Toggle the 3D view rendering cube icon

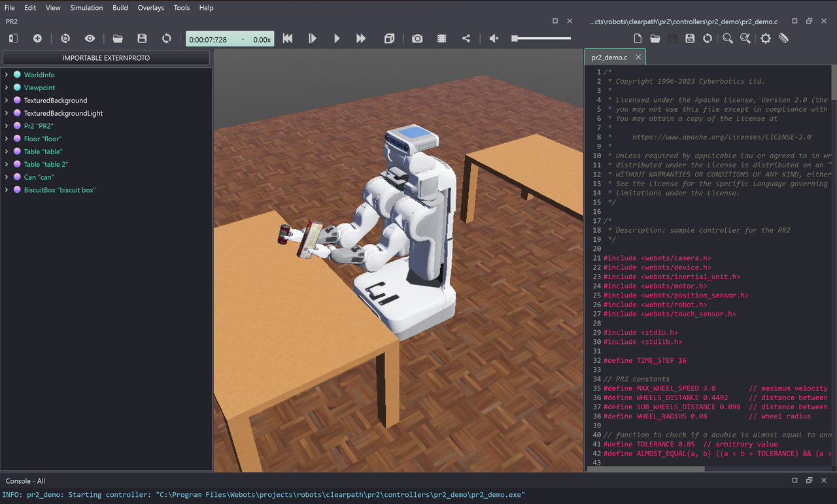(x=389, y=39)
